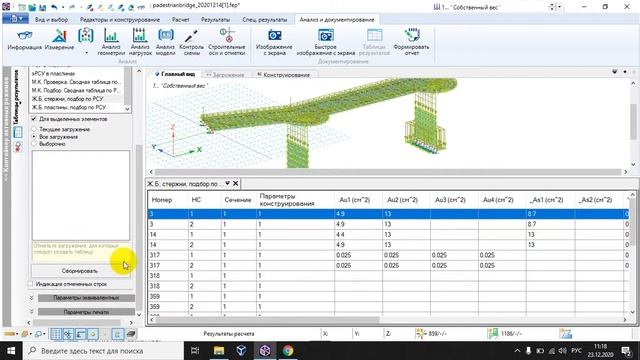640x360 pixels.
Task: Open the Расчет ribbon tab
Action: (180, 20)
